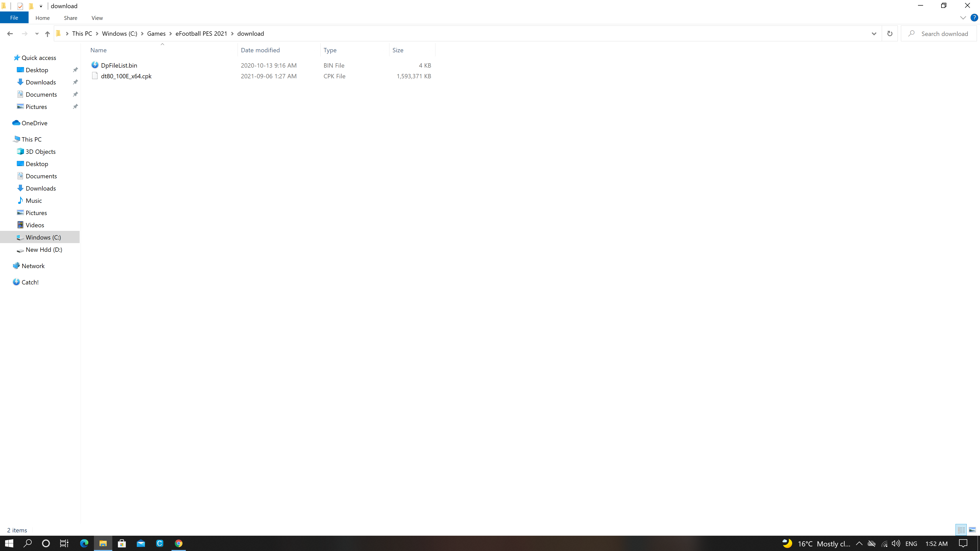Switch to the View ribbon tab
The image size is (980, 551).
tap(97, 18)
